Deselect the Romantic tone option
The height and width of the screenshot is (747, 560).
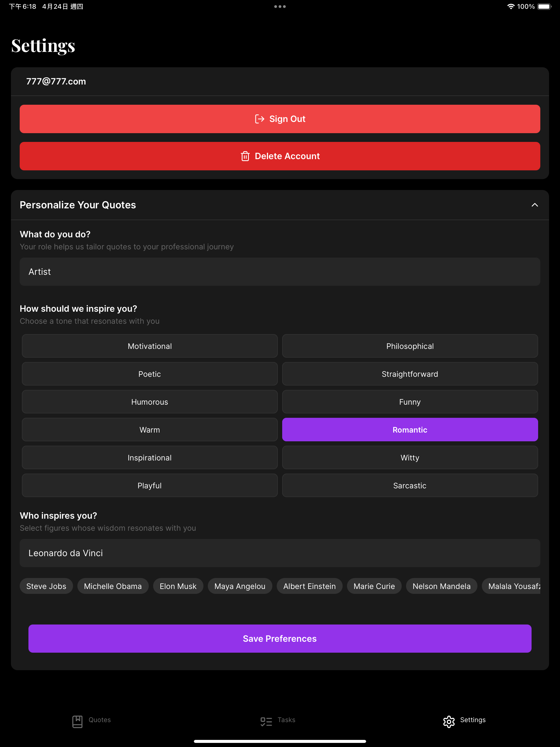(x=410, y=430)
